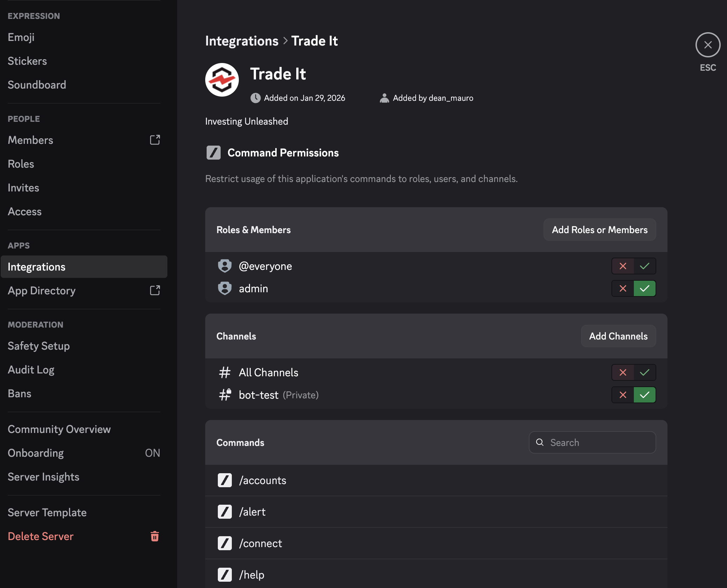Allow commands in All Channels with checkmark

click(x=645, y=372)
